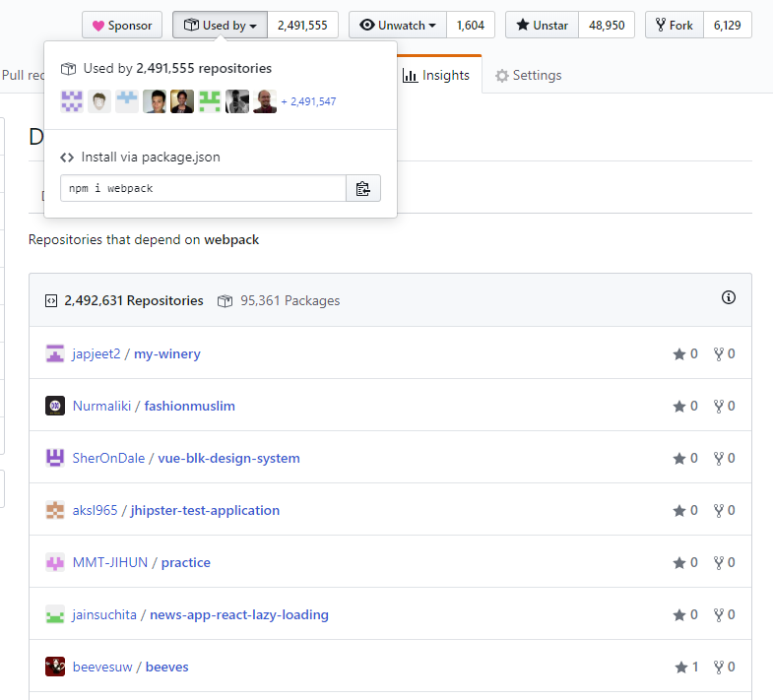Click the first purple identicon avatar in popup
The image size is (773, 700).
pos(72,101)
